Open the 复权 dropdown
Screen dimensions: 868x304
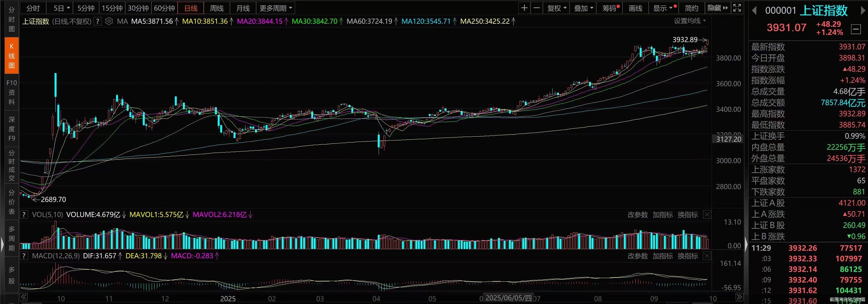(x=557, y=8)
